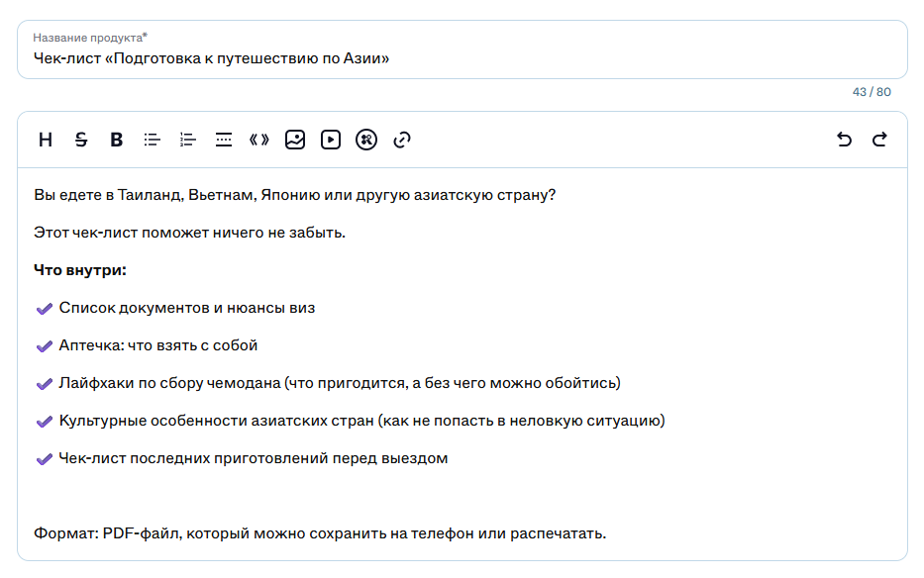The height and width of the screenshot is (578, 924).
Task: Open the emoji sticker picker icon
Action: pos(366,140)
